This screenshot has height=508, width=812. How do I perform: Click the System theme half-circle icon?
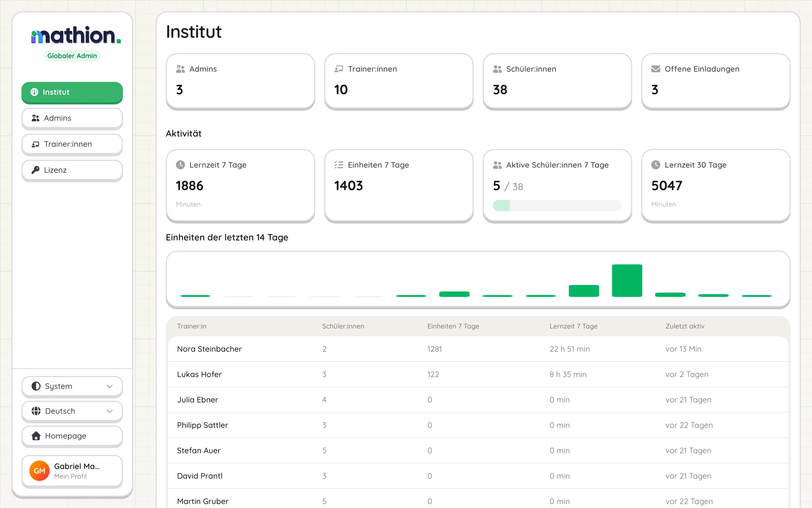[36, 386]
